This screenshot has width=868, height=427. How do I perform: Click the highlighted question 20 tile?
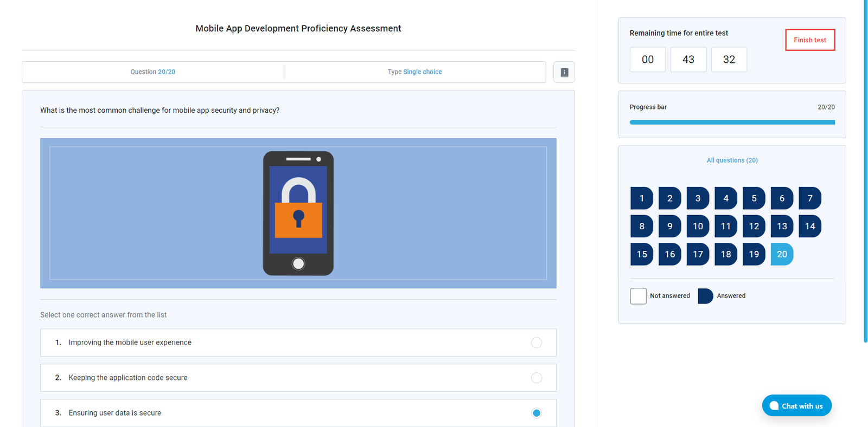tap(782, 254)
